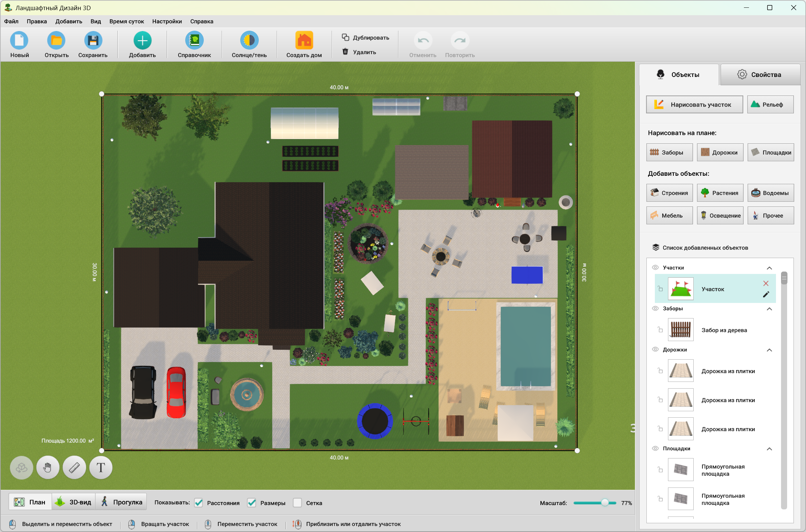Delete the selected object with Удалить
Screen dimensions: 806x532
click(359, 52)
